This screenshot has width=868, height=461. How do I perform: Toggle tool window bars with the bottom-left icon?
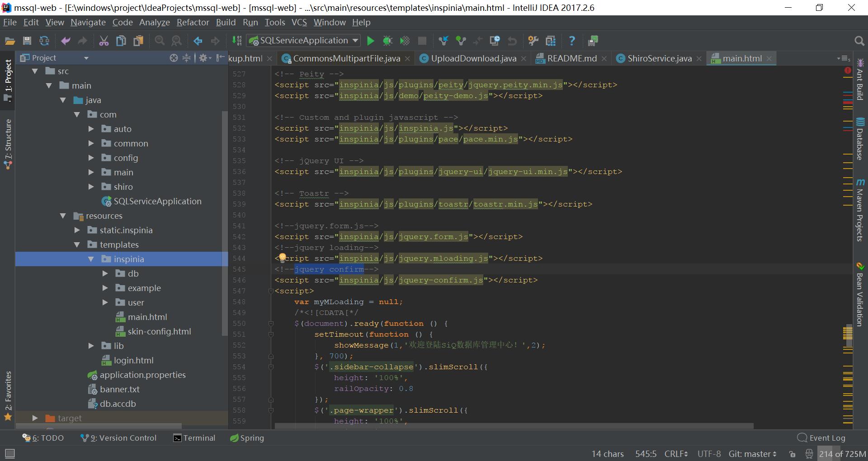[9, 453]
